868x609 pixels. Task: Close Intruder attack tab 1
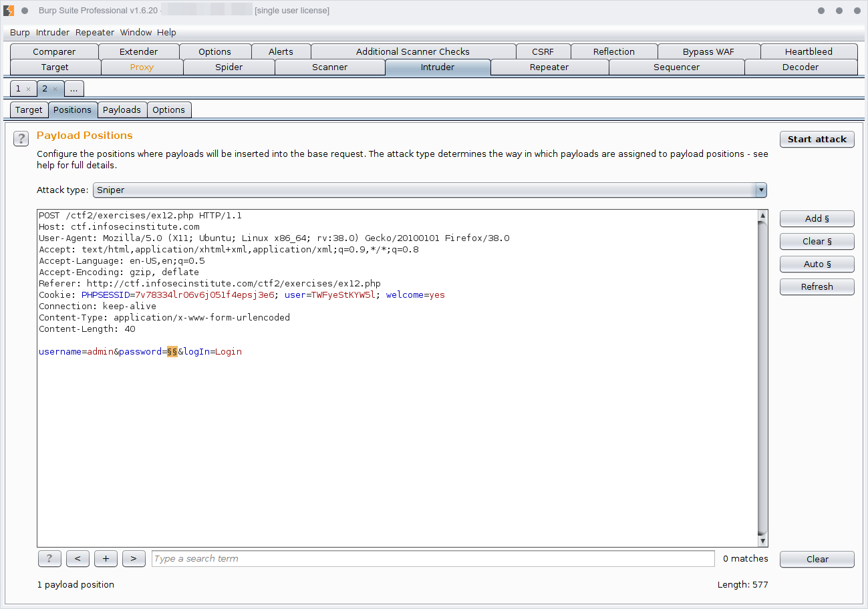click(28, 89)
